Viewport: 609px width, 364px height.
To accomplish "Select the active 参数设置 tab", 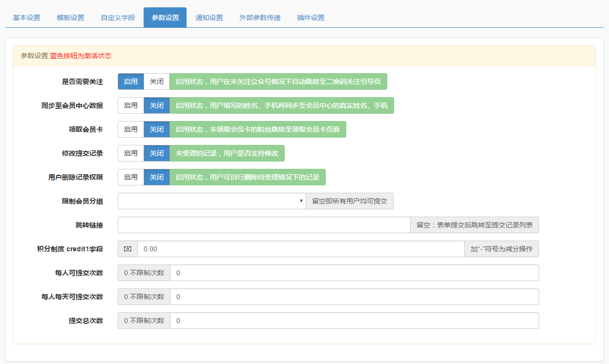I will pyautogui.click(x=165, y=18).
